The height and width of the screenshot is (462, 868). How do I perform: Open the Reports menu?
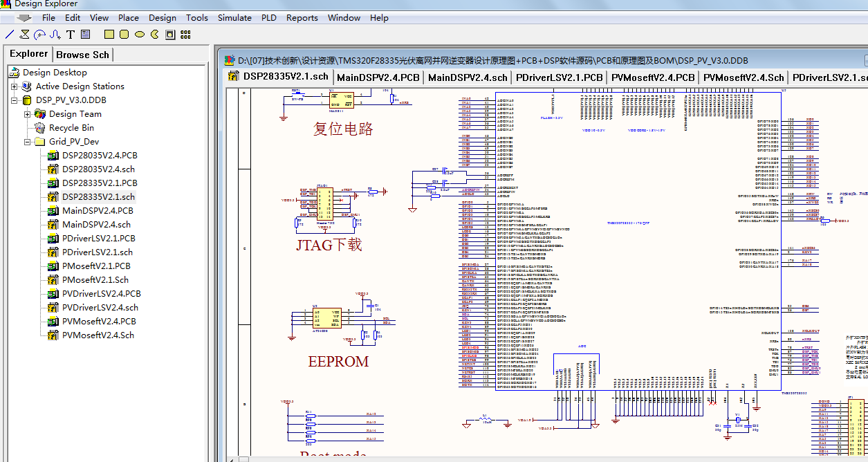pos(302,18)
